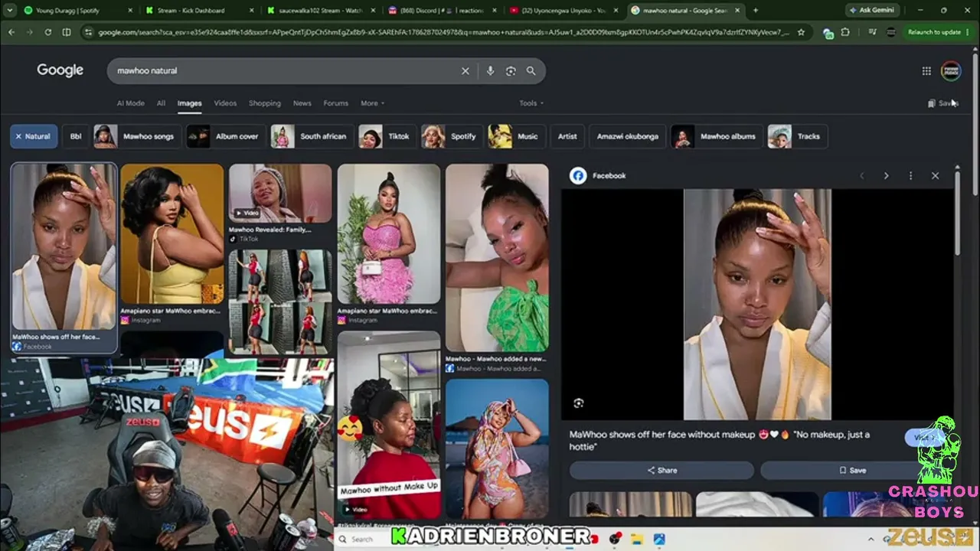View site information for google.com
Image resolution: width=980 pixels, height=551 pixels.
point(88,32)
